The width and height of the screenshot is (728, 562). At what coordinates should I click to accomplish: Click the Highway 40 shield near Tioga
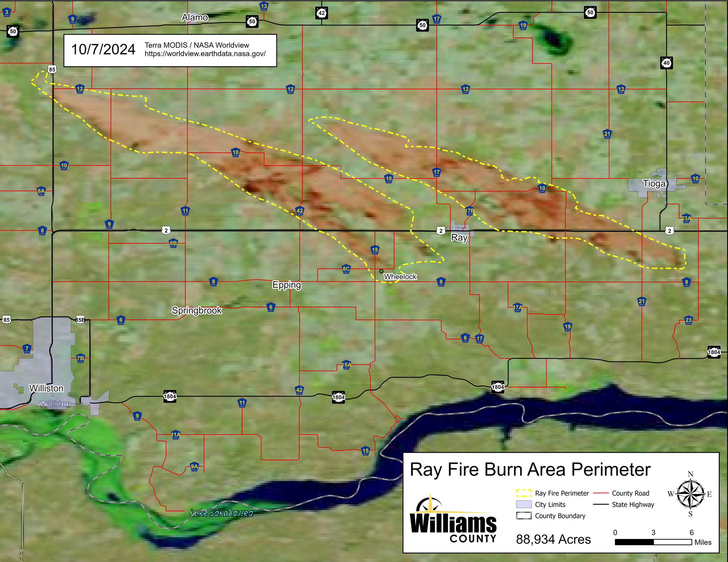point(666,63)
